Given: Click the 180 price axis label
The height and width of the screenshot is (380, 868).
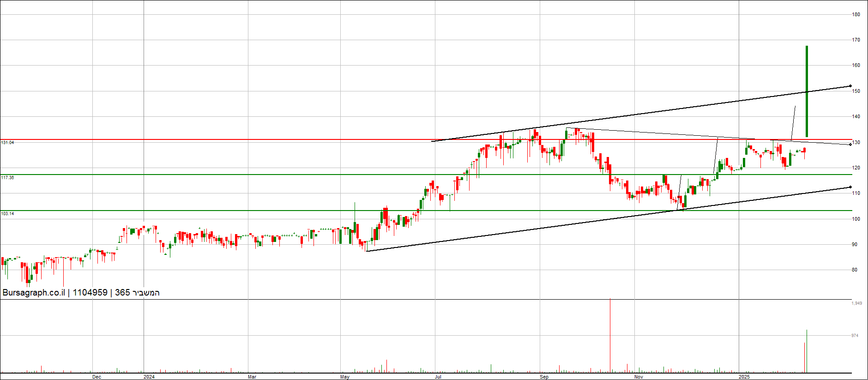Looking at the screenshot, I should click(x=856, y=14).
